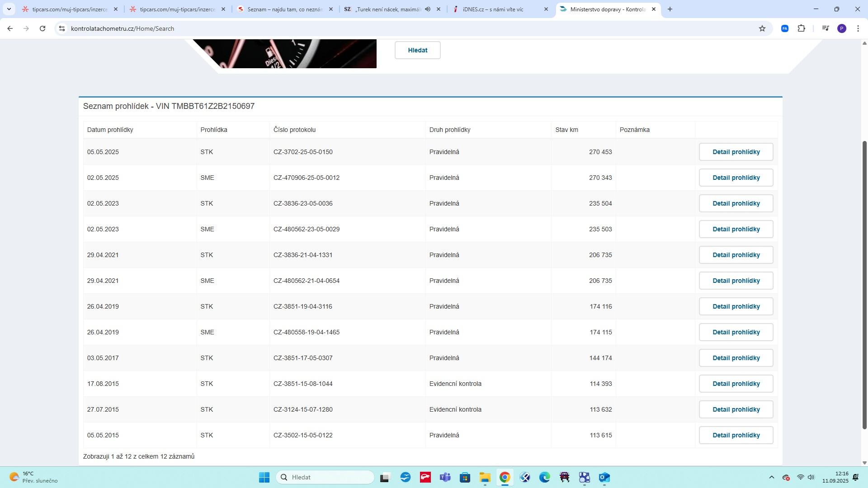This screenshot has height=488, width=868.
Task: Open the Chrome three-dot menu
Action: click(x=858, y=28)
